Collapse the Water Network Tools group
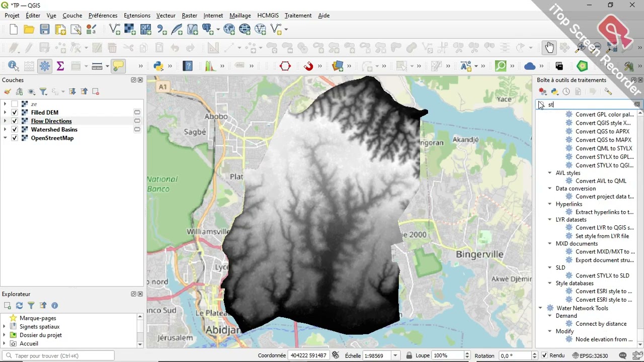This screenshot has height=362, width=644. 541,308
